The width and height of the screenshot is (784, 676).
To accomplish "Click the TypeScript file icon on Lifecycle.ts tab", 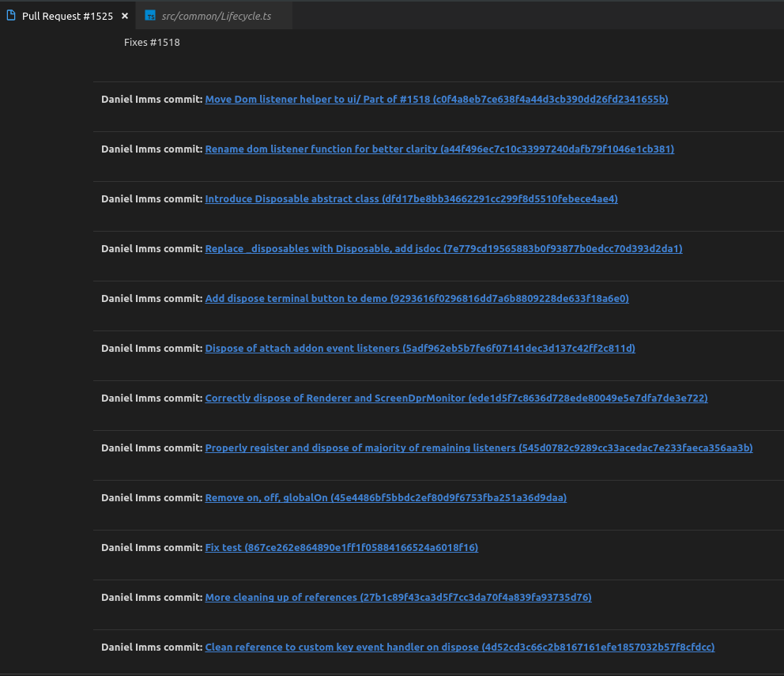I will coord(150,14).
